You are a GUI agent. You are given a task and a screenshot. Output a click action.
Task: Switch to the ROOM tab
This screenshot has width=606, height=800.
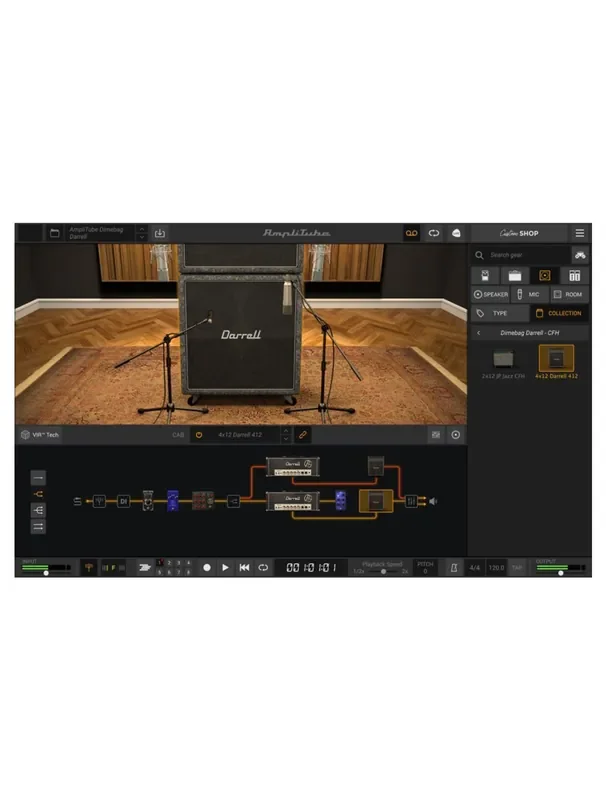[x=569, y=294]
